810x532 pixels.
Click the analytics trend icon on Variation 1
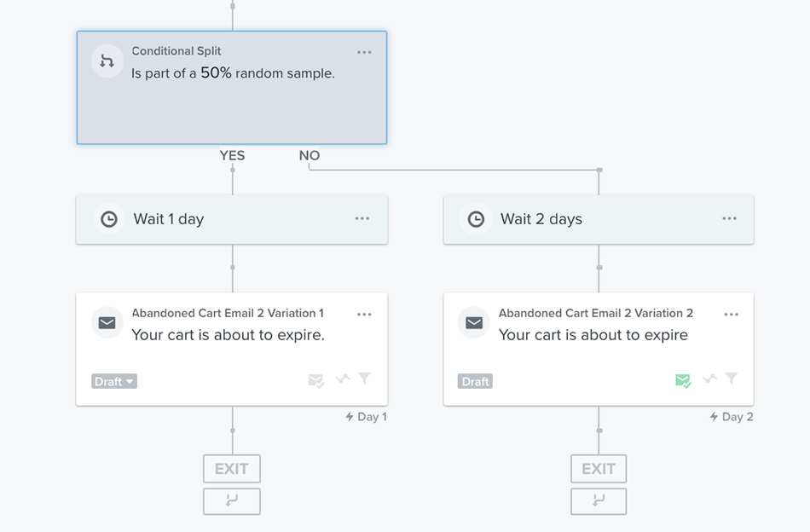(339, 379)
